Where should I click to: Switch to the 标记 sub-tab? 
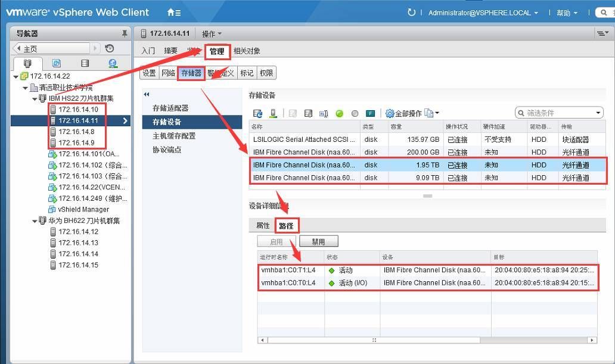coord(247,73)
